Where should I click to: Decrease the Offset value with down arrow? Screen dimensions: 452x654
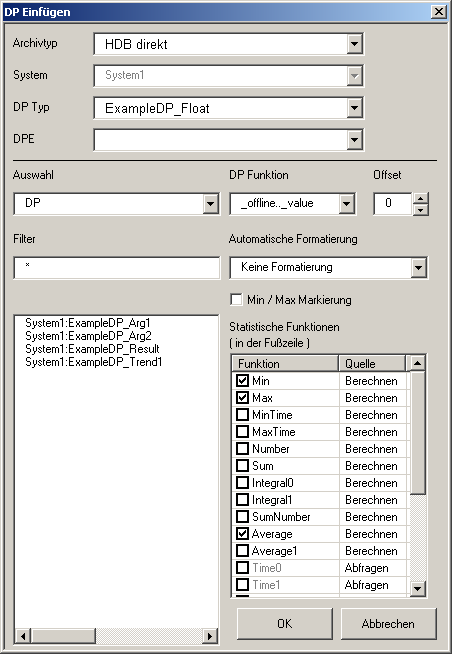tap(420, 209)
